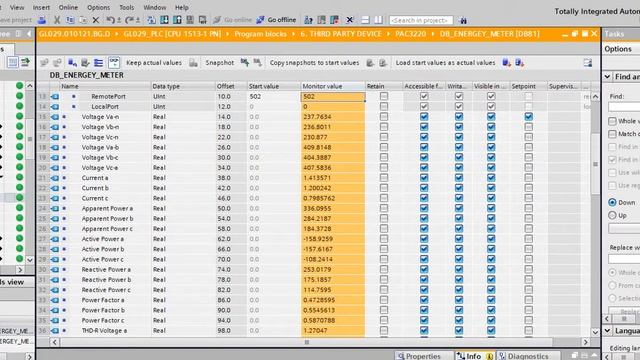Click the table's scroll up arrow
This screenshot has width=640, height=360.
(595, 96)
